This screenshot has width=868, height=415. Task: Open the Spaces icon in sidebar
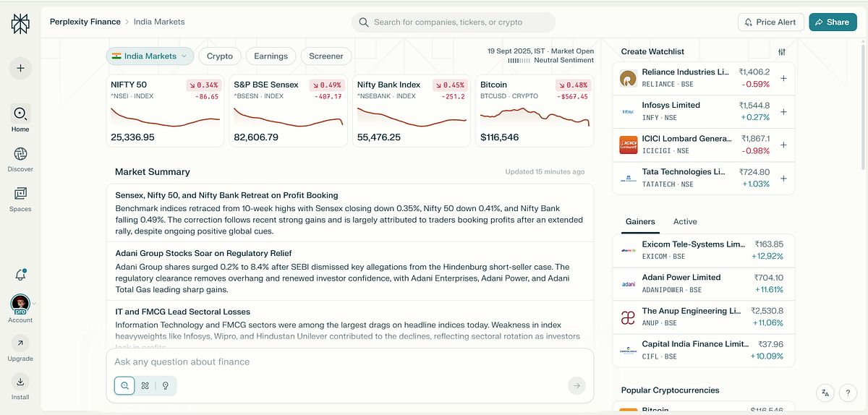pos(20,193)
